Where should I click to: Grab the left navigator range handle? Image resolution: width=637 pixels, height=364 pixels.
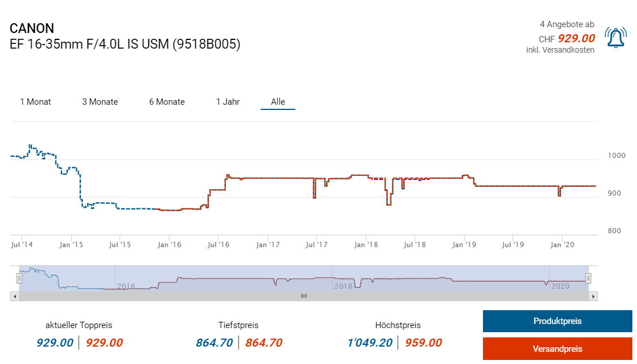coord(19,278)
